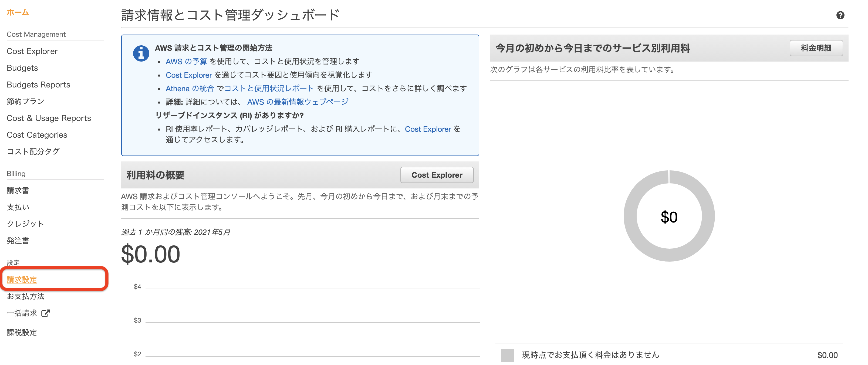Open the 料金明細 bill details button
Image resolution: width=868 pixels, height=365 pixels.
(816, 48)
